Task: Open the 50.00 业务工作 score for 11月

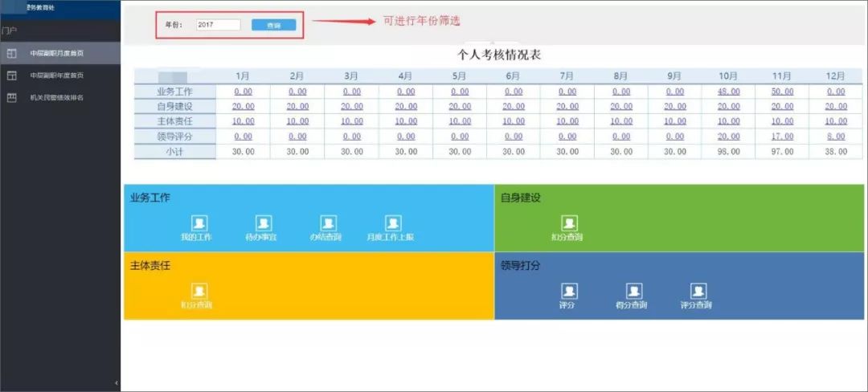Action: coord(782,92)
